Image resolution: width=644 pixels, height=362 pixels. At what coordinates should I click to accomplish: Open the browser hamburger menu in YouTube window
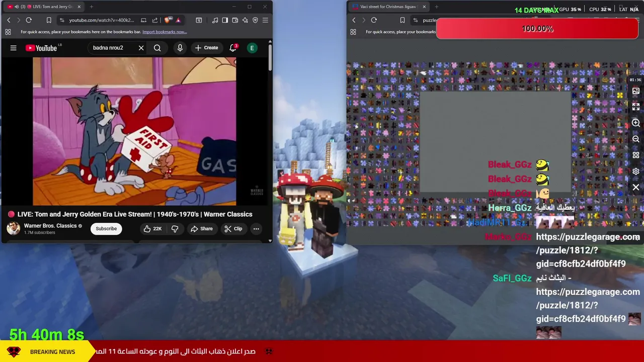tap(265, 20)
